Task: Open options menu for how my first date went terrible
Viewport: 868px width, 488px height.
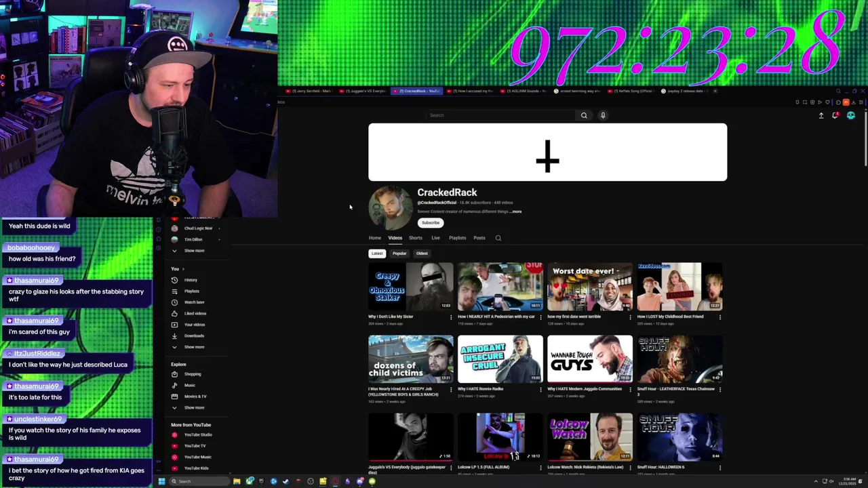Action: [630, 317]
